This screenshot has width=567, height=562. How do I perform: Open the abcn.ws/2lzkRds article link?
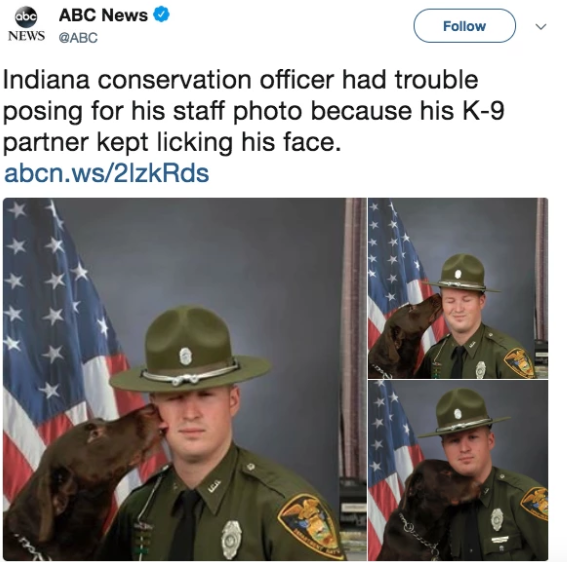point(106,173)
